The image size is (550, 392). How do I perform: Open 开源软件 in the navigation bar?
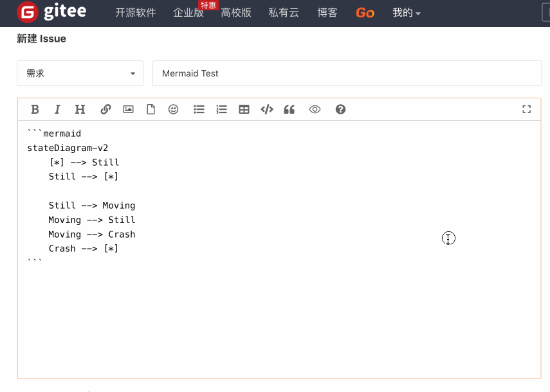click(x=135, y=13)
